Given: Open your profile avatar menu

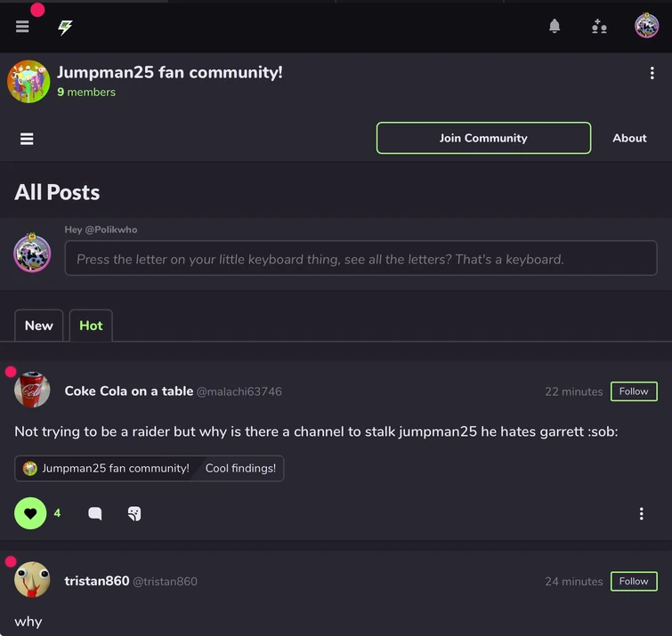Looking at the screenshot, I should (x=646, y=26).
